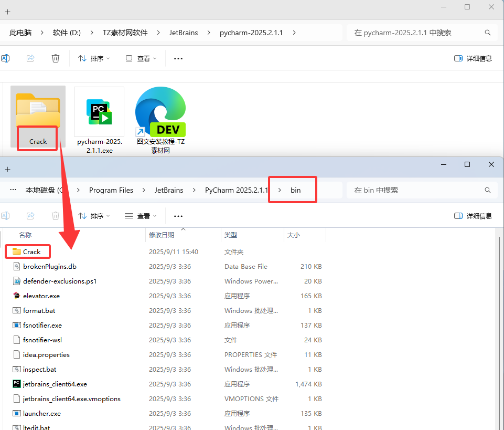504x430 pixels.
Task: Expand the chevron after TZ素材网软件 breadcrumb
Action: tap(158, 33)
